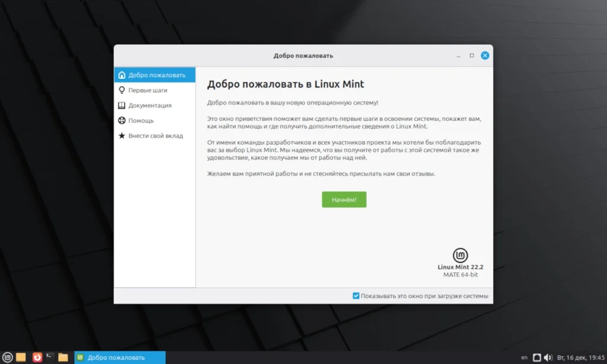Screen dimensions: 607x364
Task: Click the show desktop panel icon
Action: point(21,357)
